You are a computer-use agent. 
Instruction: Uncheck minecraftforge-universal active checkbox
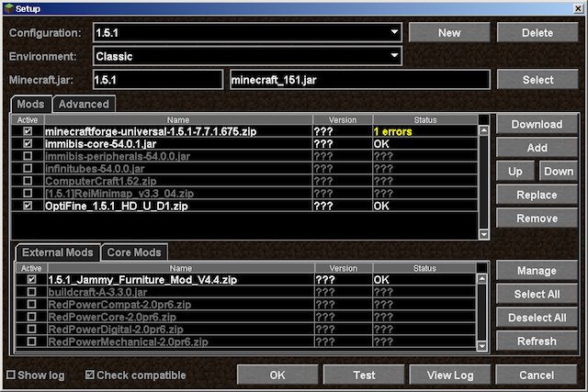(x=28, y=131)
